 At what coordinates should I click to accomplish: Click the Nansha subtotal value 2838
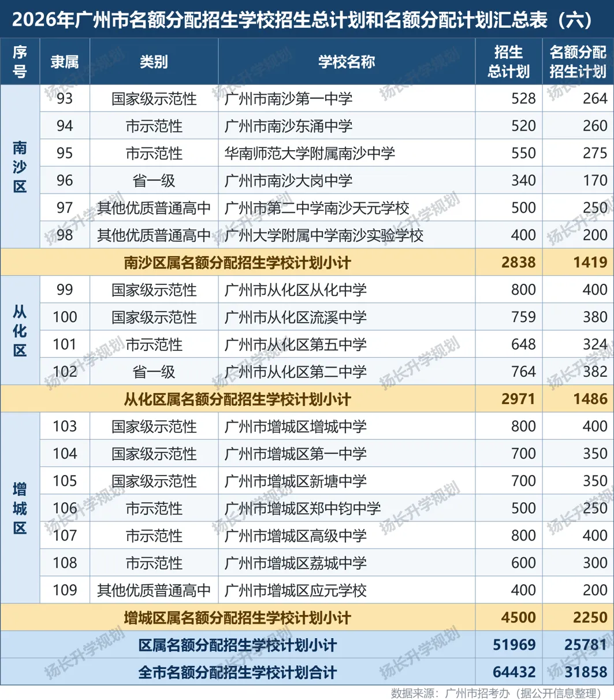point(519,262)
